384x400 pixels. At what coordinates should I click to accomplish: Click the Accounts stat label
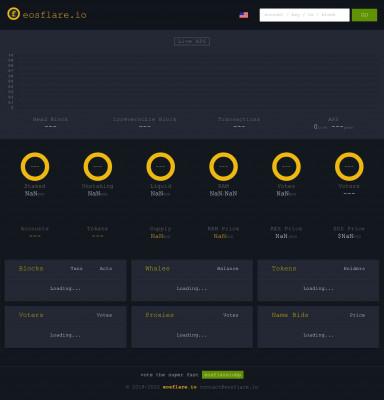pos(35,229)
